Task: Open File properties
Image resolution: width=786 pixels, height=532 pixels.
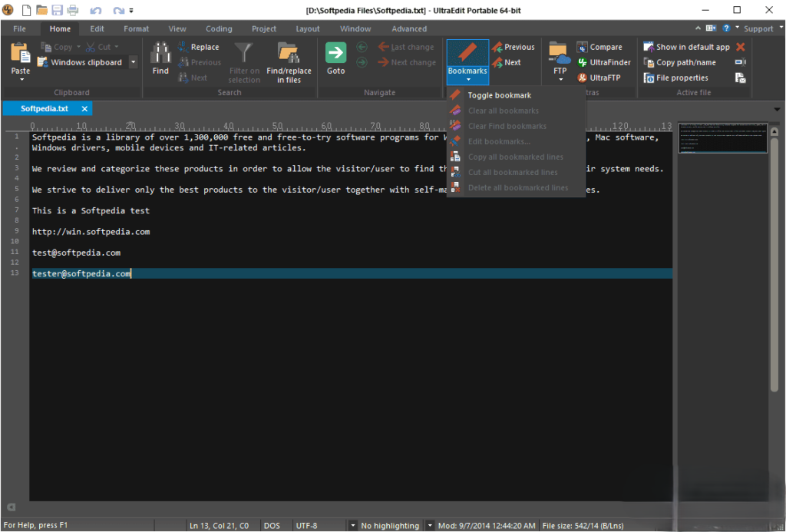Action: (x=675, y=78)
